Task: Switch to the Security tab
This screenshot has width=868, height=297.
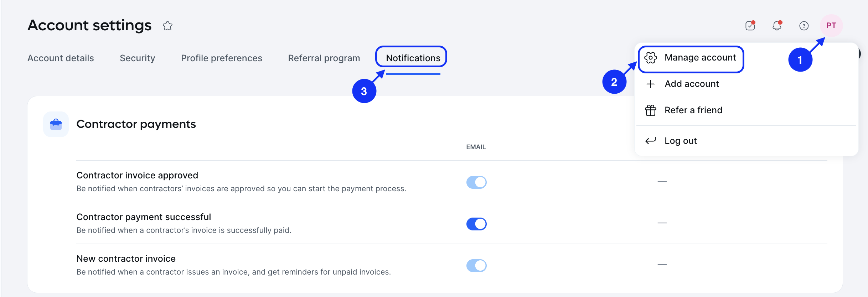Action: [137, 58]
